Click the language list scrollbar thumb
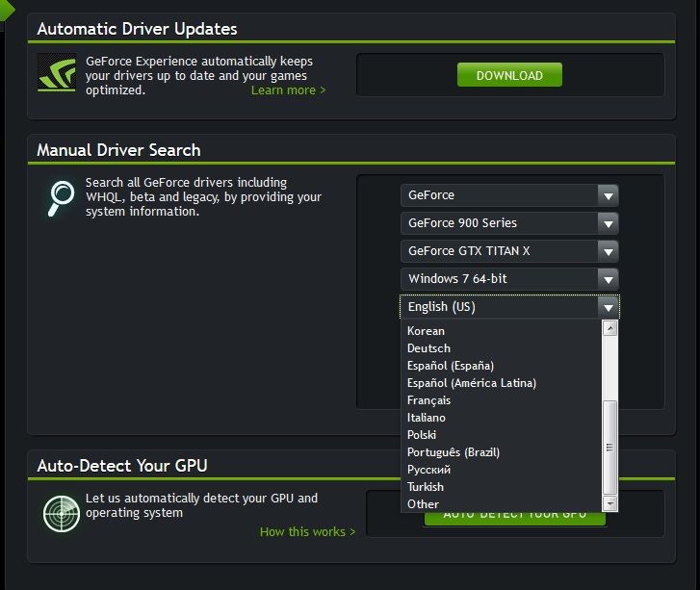700x590 pixels. 609,448
